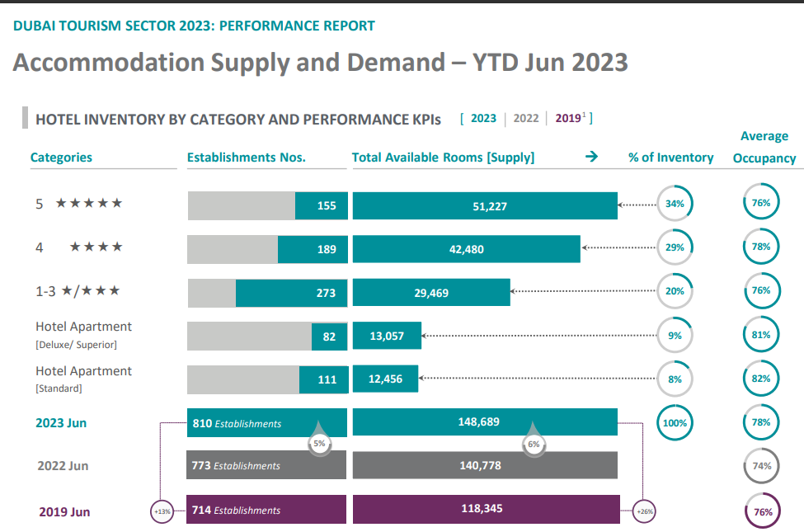Select 'Hotel Apartment [Deluxe/ Superior]' category label
This screenshot has width=804, height=532.
[83, 335]
